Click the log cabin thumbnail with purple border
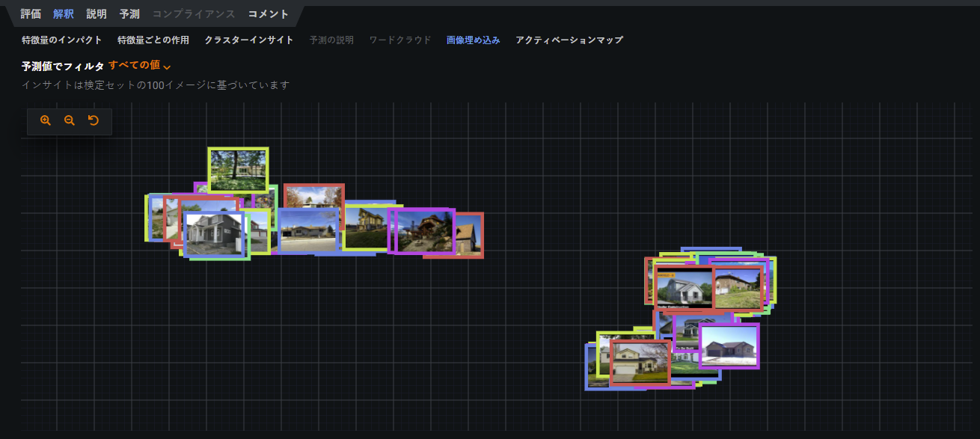The image size is (980, 439). [424, 230]
